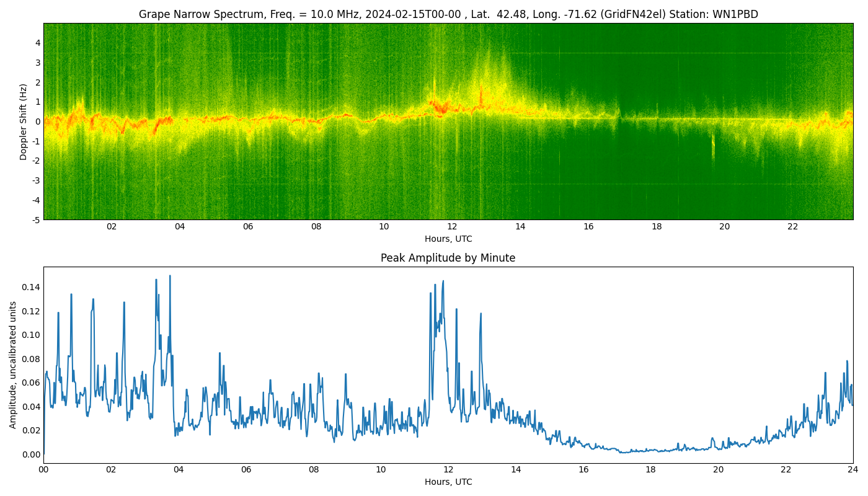Click the 22 hour tick under the spectrogram
Viewport: 868px width, 496px height.
click(792, 227)
